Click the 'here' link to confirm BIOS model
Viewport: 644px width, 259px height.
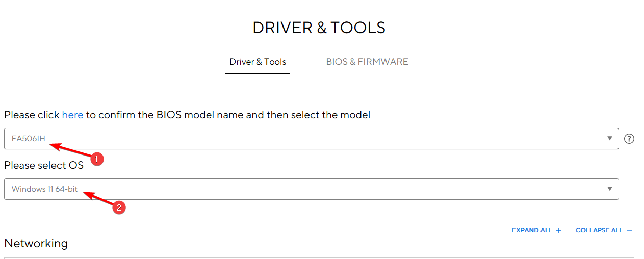72,115
